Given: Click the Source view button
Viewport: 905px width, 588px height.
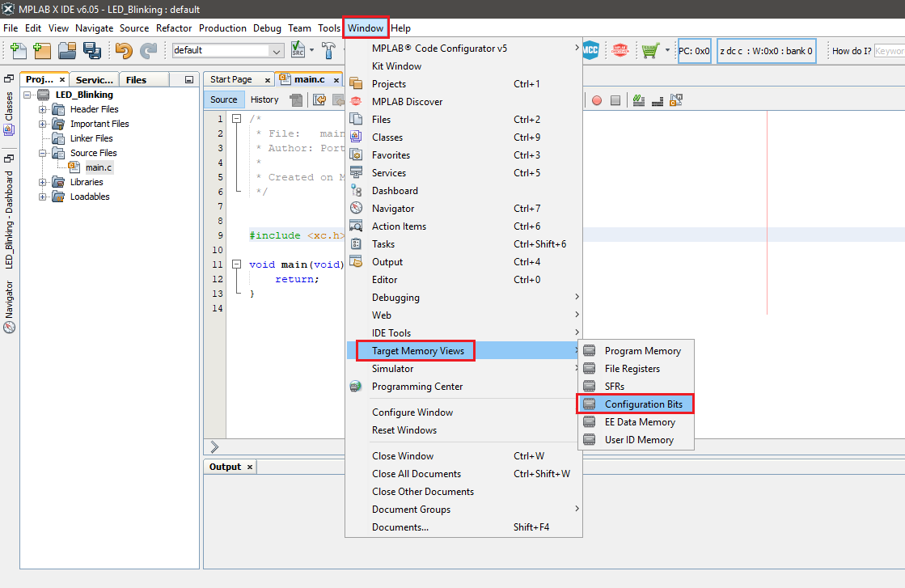Looking at the screenshot, I should pyautogui.click(x=224, y=99).
